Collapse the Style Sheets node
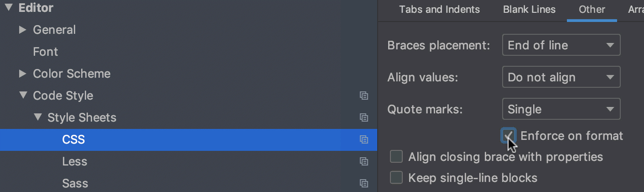This screenshot has width=644, height=192. (x=37, y=117)
